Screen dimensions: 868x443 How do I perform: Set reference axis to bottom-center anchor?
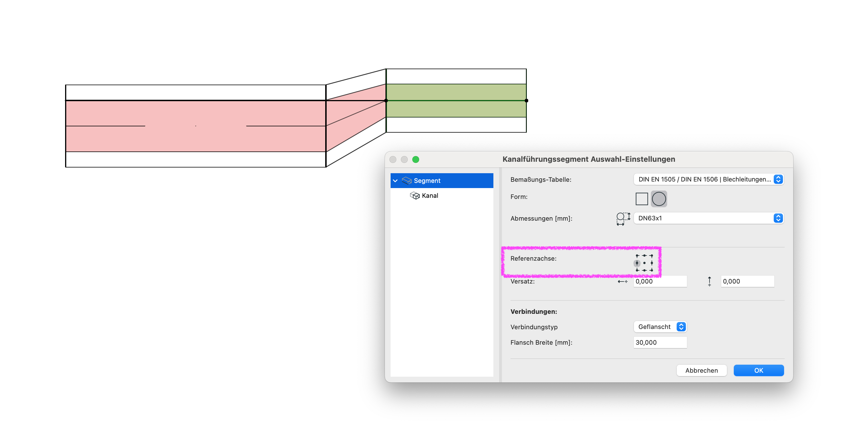tap(644, 270)
